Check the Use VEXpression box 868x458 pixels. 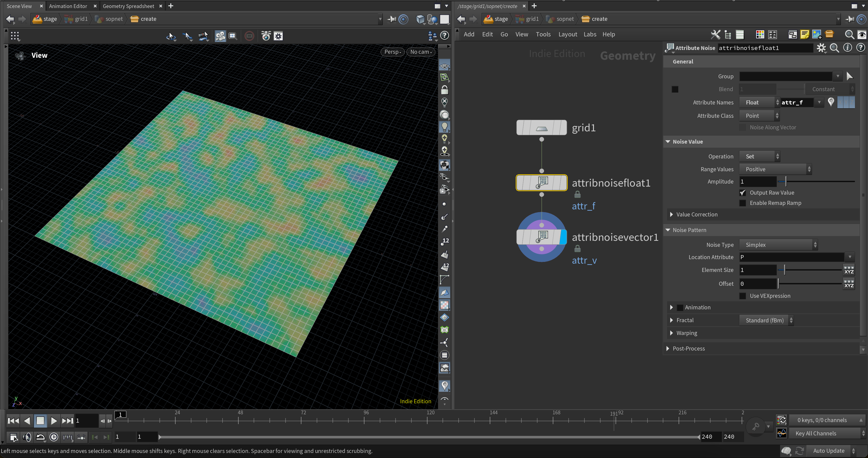[x=743, y=296]
